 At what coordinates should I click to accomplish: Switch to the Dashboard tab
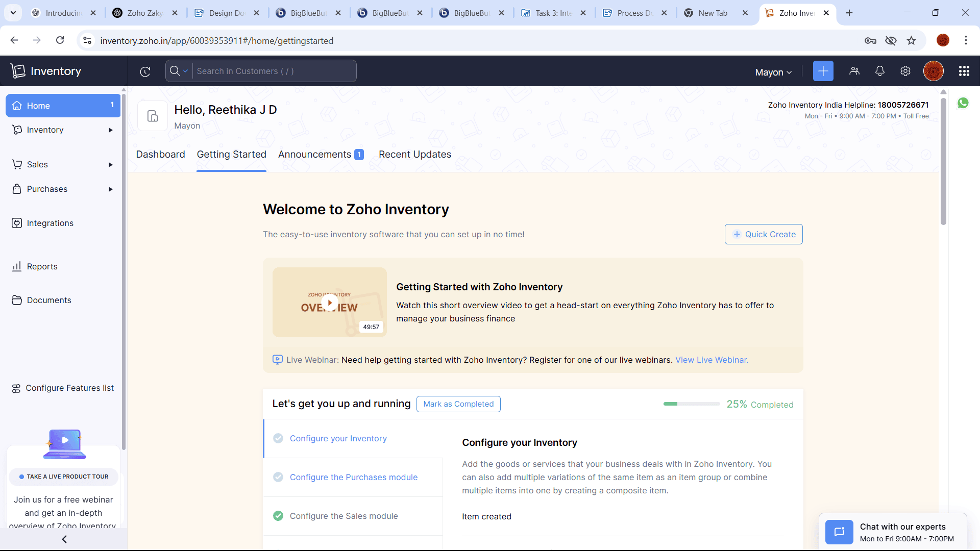pyautogui.click(x=160, y=155)
